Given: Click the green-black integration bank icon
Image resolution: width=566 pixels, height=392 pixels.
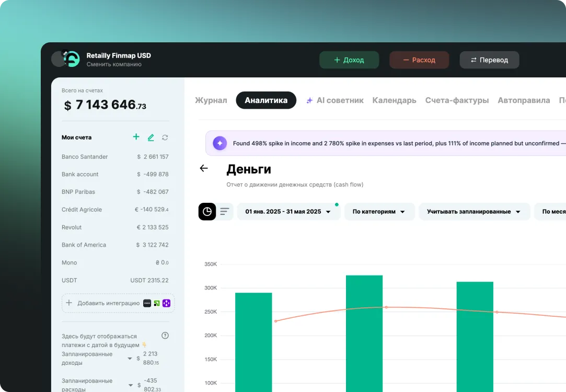Looking at the screenshot, I should click(157, 303).
